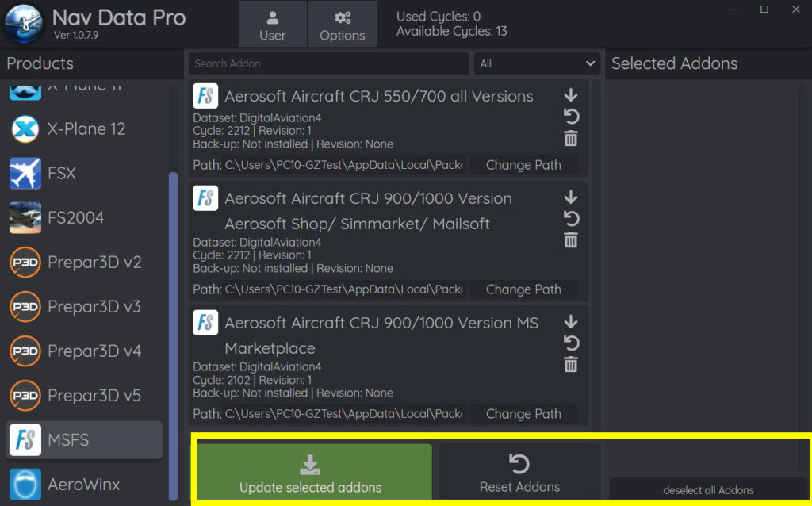
Task: Restore backup for CRJ 900/1000 Aerosoft Shop version
Action: tap(571, 219)
